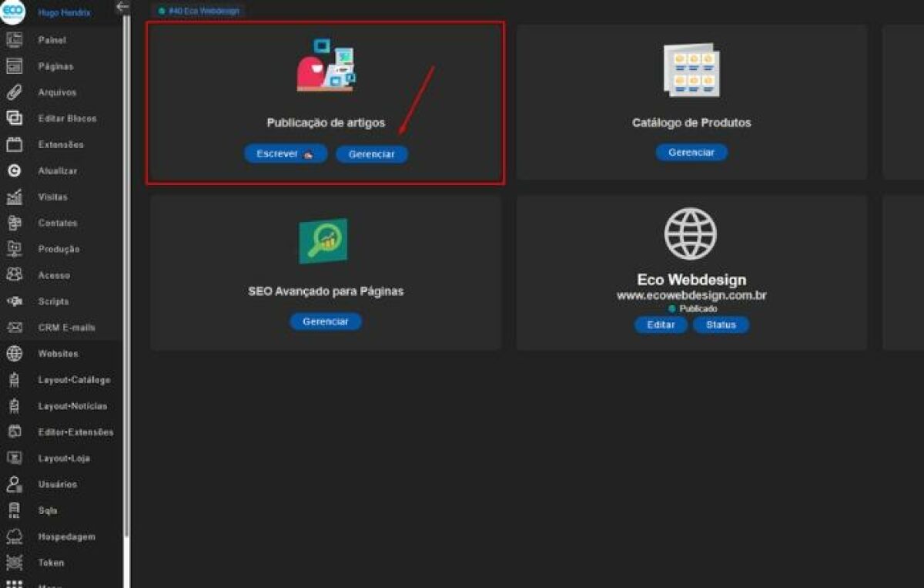Click the Painel dashboard icon in sidebar

click(x=14, y=40)
